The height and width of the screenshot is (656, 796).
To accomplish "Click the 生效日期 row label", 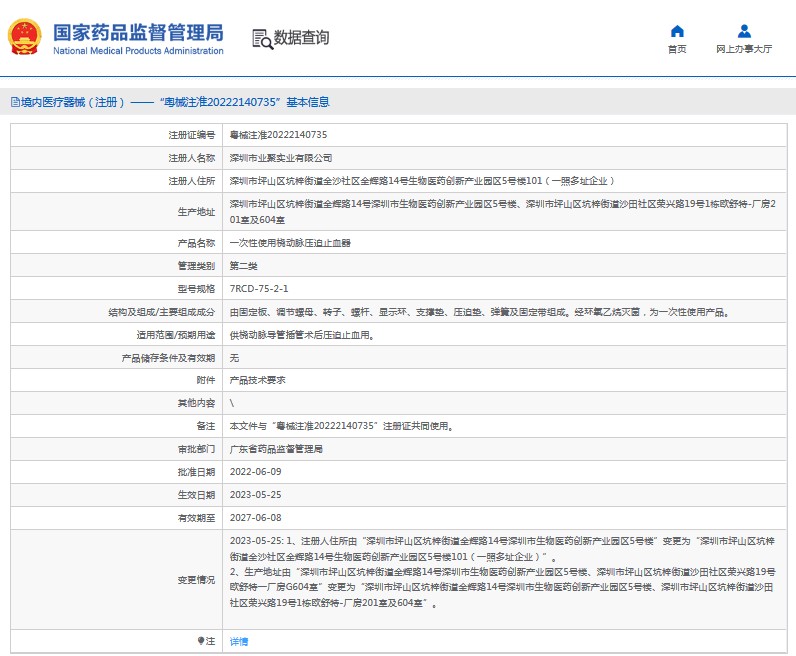I will (x=196, y=495).
